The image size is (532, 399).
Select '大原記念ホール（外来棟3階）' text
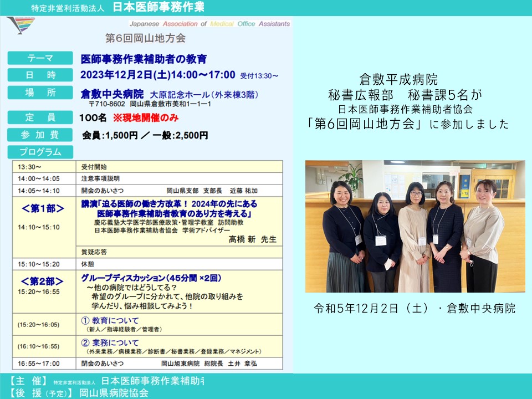point(204,95)
